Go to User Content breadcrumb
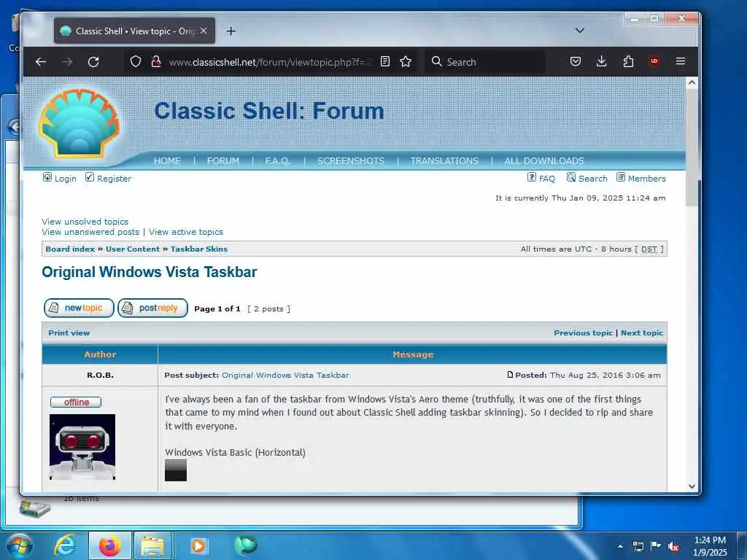The width and height of the screenshot is (747, 560). point(133,249)
